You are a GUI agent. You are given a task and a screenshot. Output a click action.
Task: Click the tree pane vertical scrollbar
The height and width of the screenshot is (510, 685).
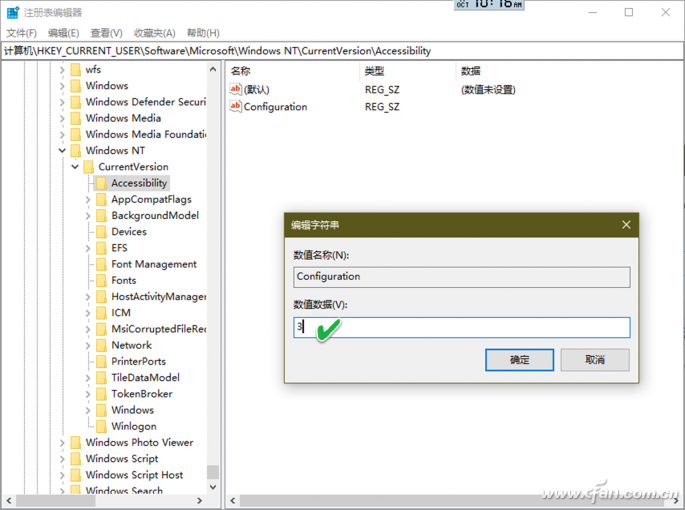coord(212,270)
